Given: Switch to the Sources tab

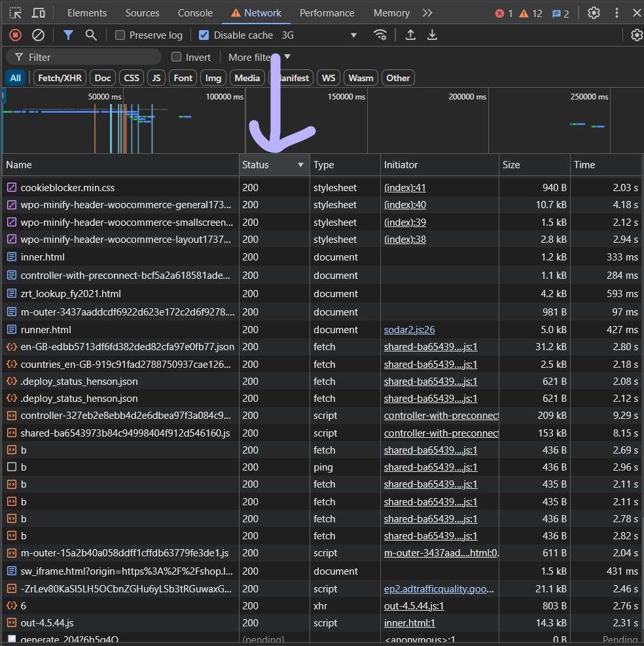Looking at the screenshot, I should point(142,13).
